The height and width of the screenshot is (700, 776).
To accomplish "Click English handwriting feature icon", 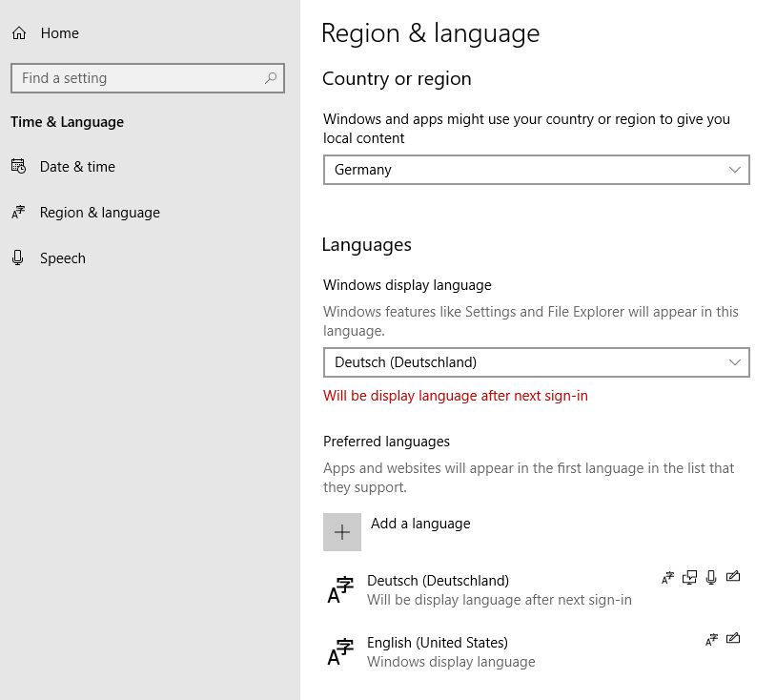I will coord(733,639).
